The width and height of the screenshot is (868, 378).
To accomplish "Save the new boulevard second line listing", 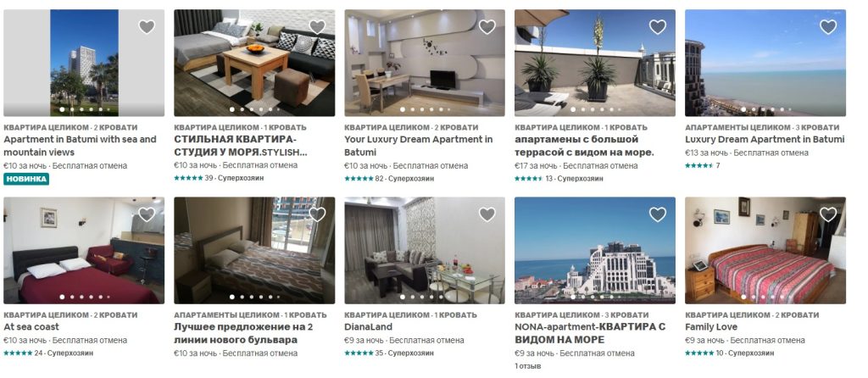I will [317, 214].
